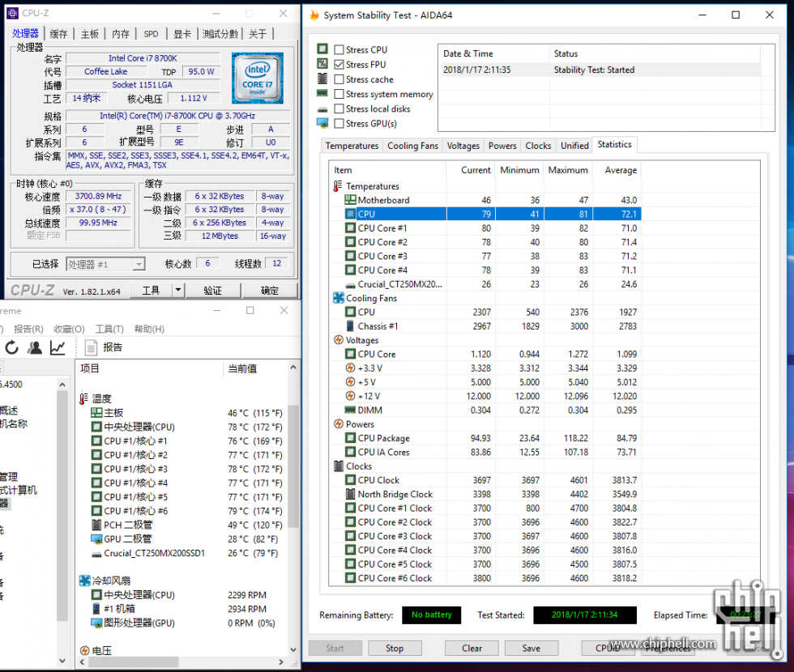Uncheck the Stress FPU checkbox
794x672 pixels.
tap(339, 64)
